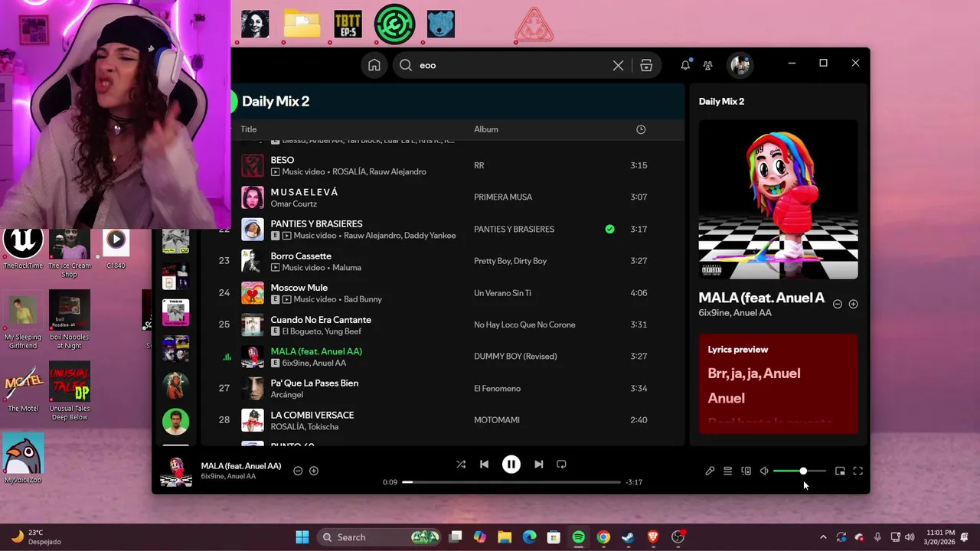Click the 6ix9ine album art in right panel
This screenshot has height=551, width=980.
tap(779, 200)
